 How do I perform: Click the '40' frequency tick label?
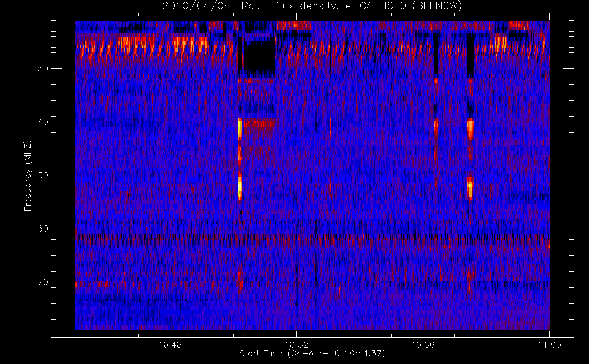point(43,122)
